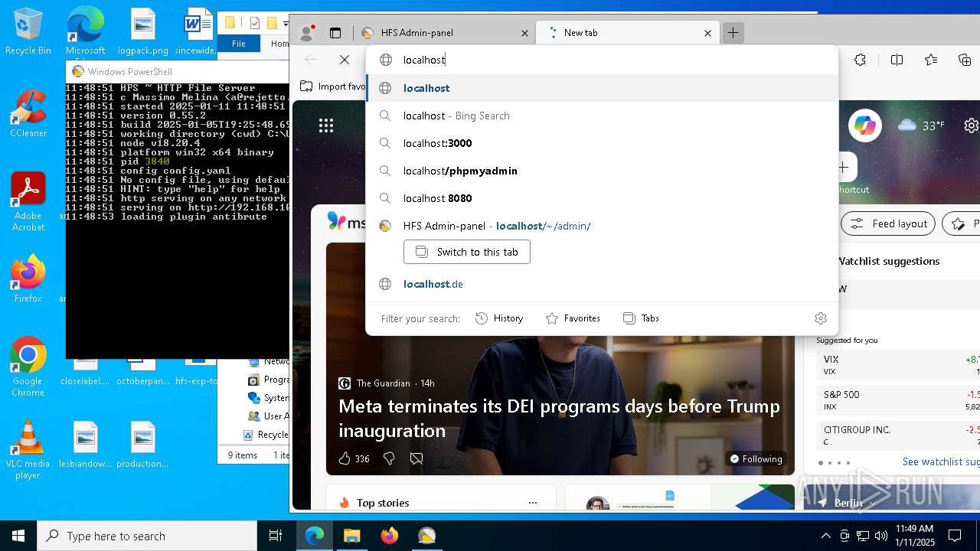This screenshot has width=980, height=551.
Task: Open Adobe Acrobat desktop icon
Action: point(28,202)
